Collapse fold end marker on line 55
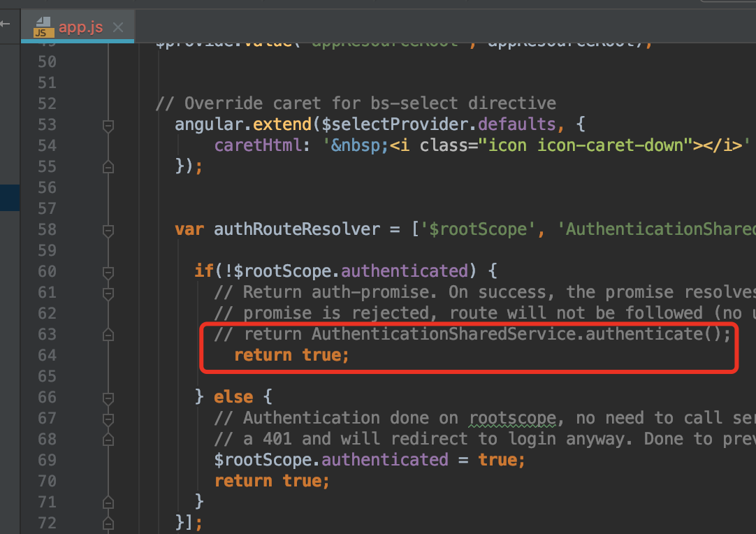The width and height of the screenshot is (756, 534). pyautogui.click(x=108, y=167)
